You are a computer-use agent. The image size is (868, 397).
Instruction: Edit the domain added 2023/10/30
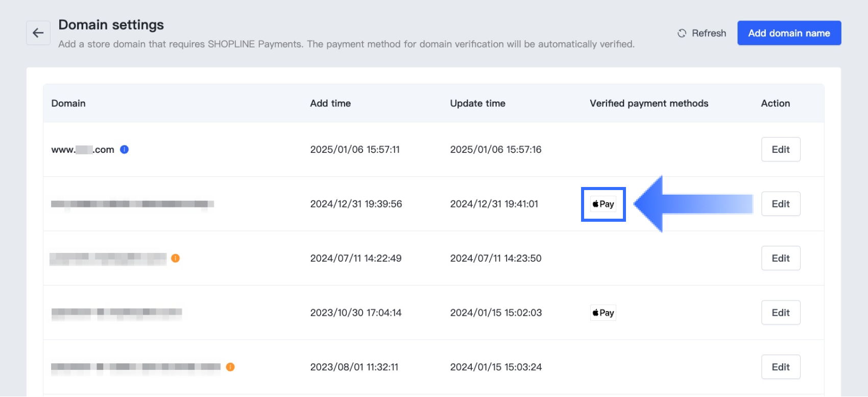click(x=780, y=313)
